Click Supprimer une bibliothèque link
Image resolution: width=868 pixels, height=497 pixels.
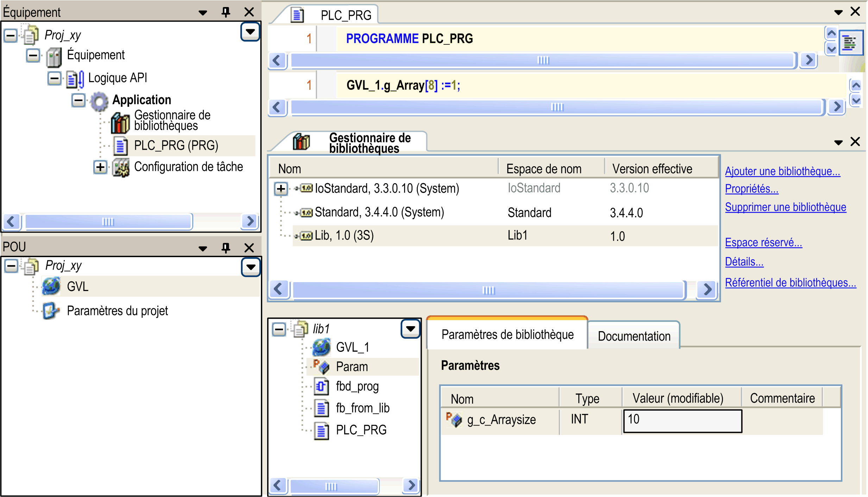(785, 207)
